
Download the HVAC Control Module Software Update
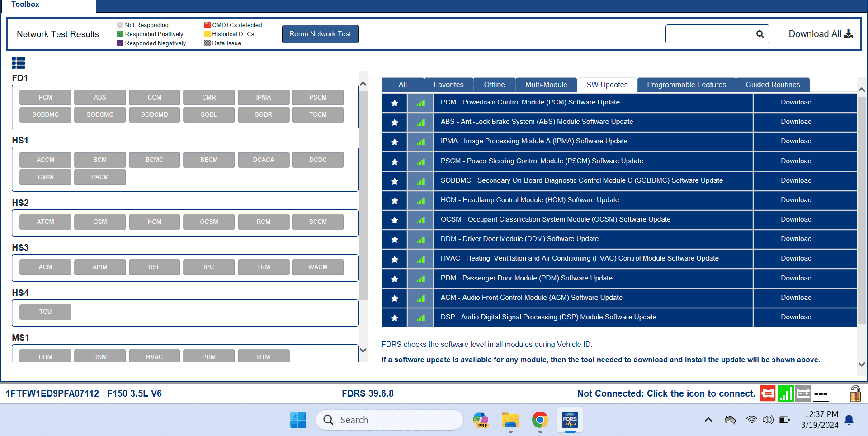click(x=796, y=258)
